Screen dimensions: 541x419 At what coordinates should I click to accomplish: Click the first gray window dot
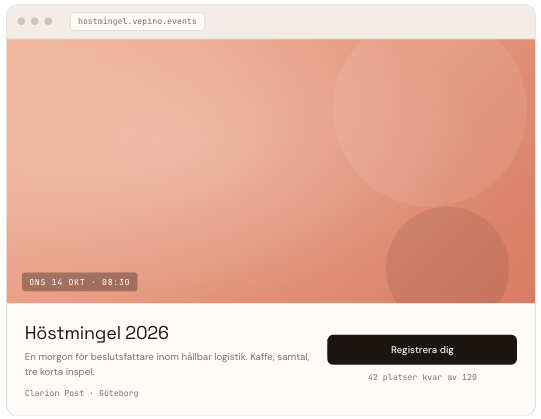[x=21, y=21]
